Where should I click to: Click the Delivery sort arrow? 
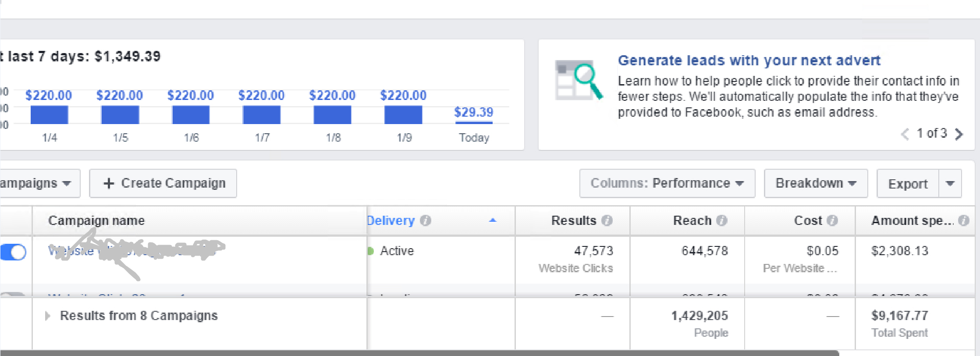493,220
